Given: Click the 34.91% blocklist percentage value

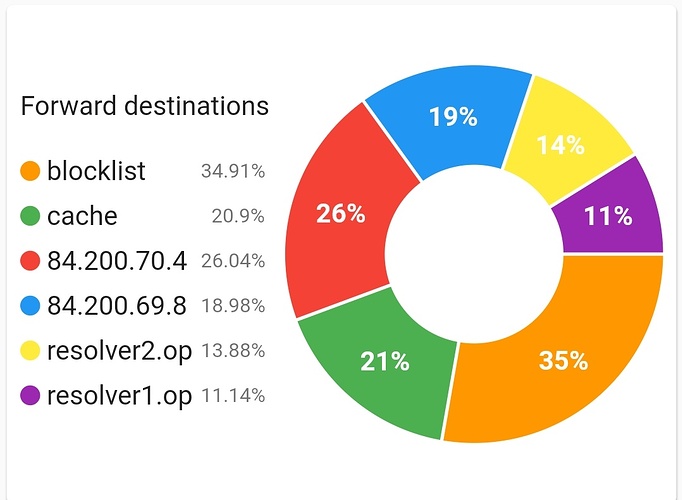Looking at the screenshot, I should coord(233,171).
